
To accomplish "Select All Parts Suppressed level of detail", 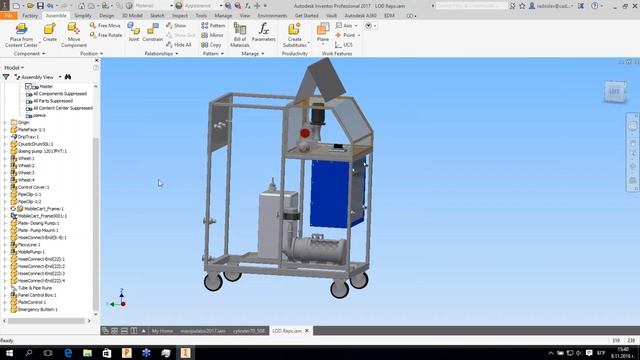I will (x=53, y=101).
